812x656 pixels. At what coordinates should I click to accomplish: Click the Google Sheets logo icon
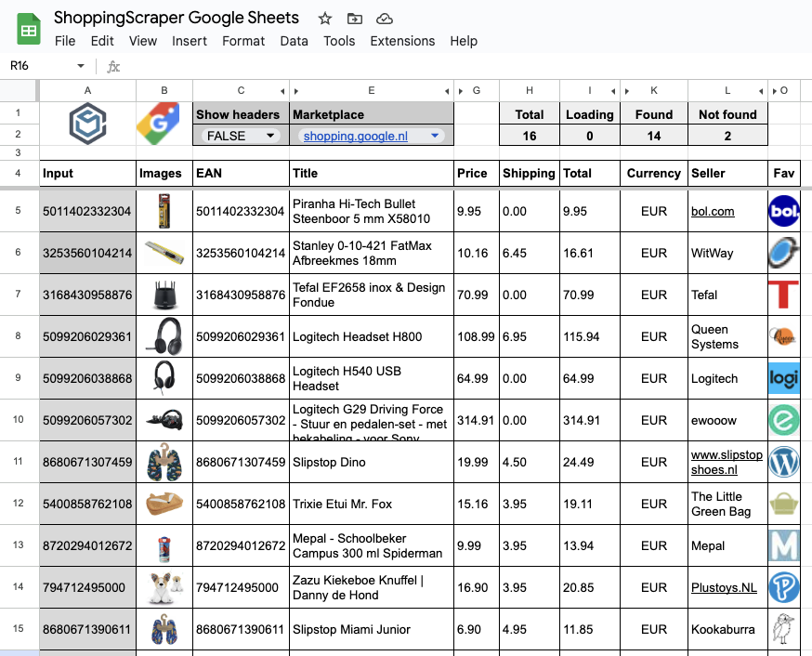(x=29, y=29)
